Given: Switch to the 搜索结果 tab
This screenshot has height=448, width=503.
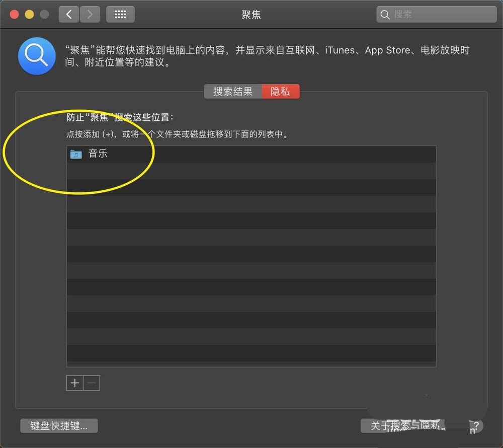Looking at the screenshot, I should (x=233, y=92).
